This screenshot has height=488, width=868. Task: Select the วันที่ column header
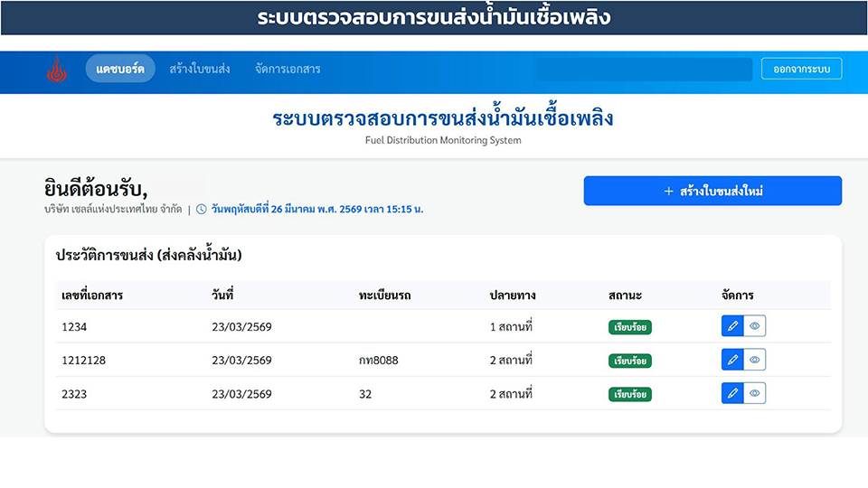(223, 296)
